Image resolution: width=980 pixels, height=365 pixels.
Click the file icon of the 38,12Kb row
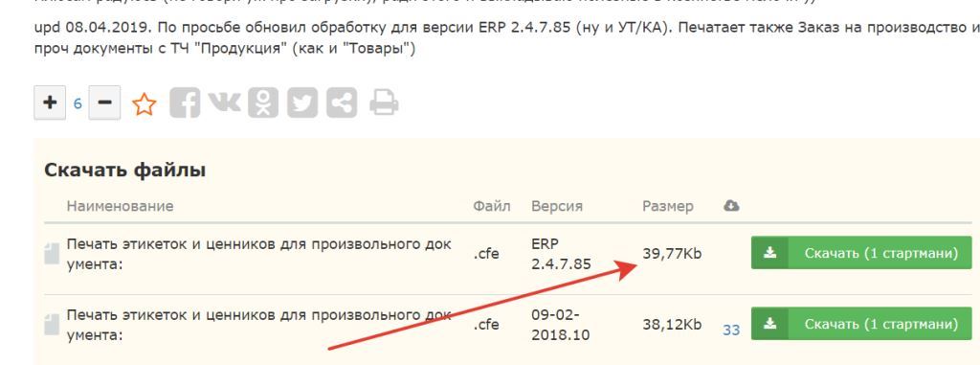click(x=52, y=325)
